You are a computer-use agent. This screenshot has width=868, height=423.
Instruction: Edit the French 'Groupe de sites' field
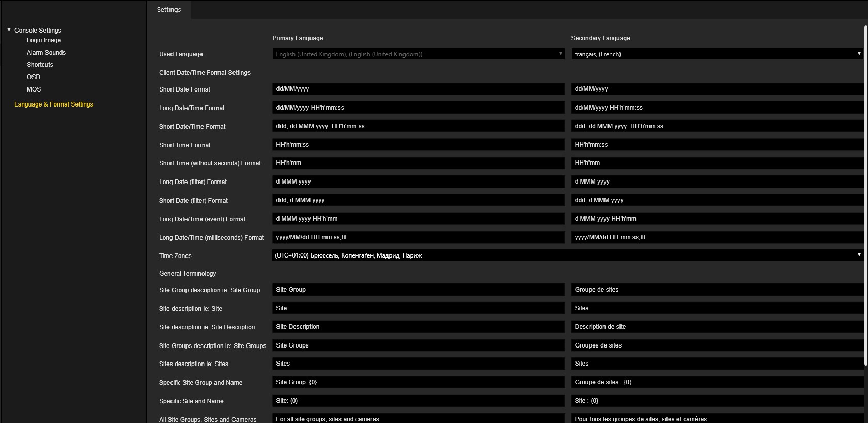coord(717,290)
